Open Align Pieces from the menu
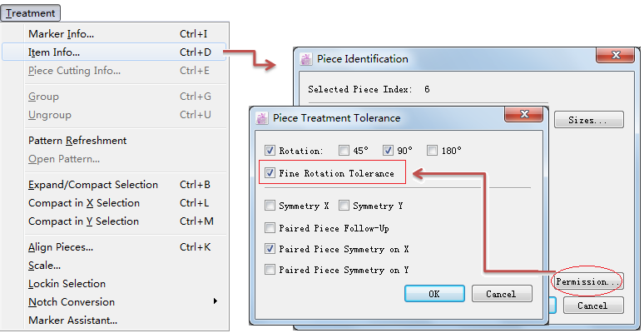Screen dimensions: 644x333 point(61,246)
